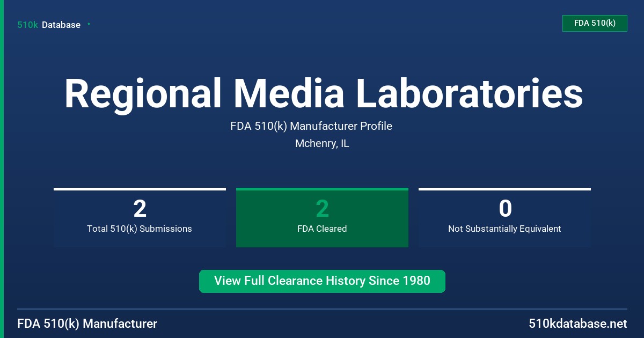Click the FDA 510(k) Manufacturer footer label
Viewport: 644px width, 338px height.
coord(87,324)
